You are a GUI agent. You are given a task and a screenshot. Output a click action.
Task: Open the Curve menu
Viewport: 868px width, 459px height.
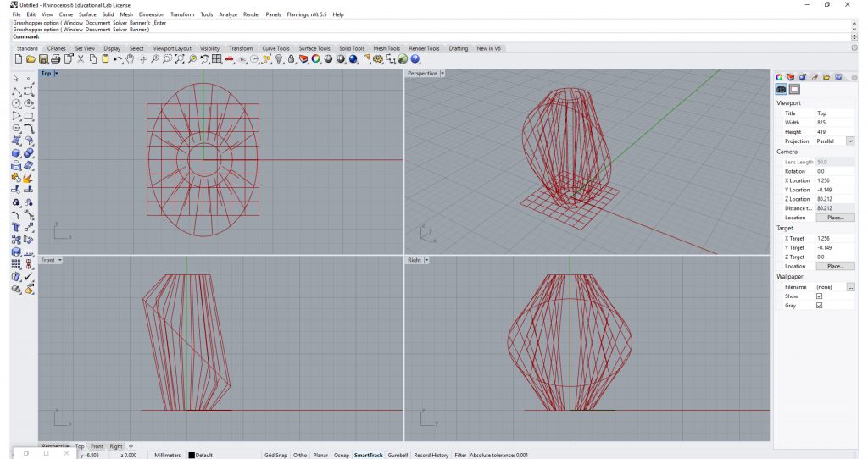66,14
